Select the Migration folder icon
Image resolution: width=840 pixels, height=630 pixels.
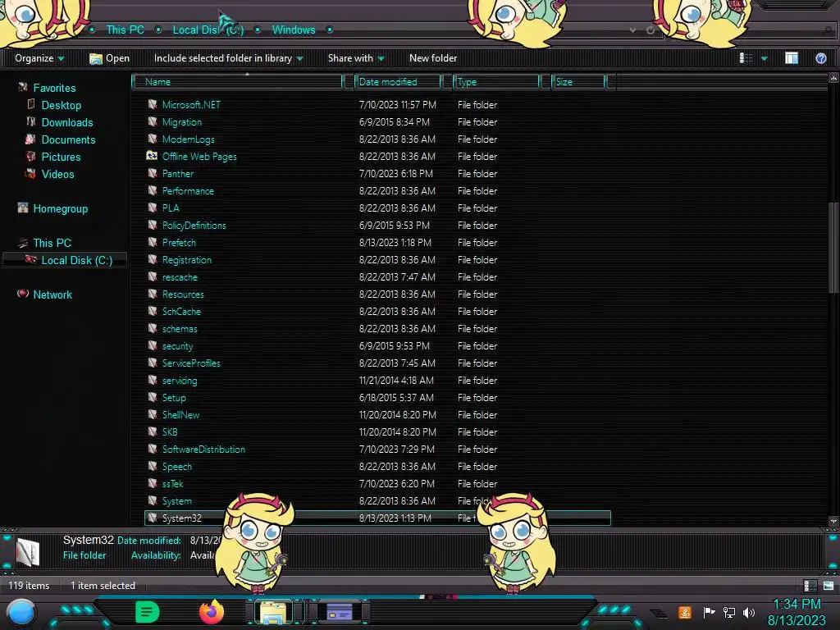153,121
